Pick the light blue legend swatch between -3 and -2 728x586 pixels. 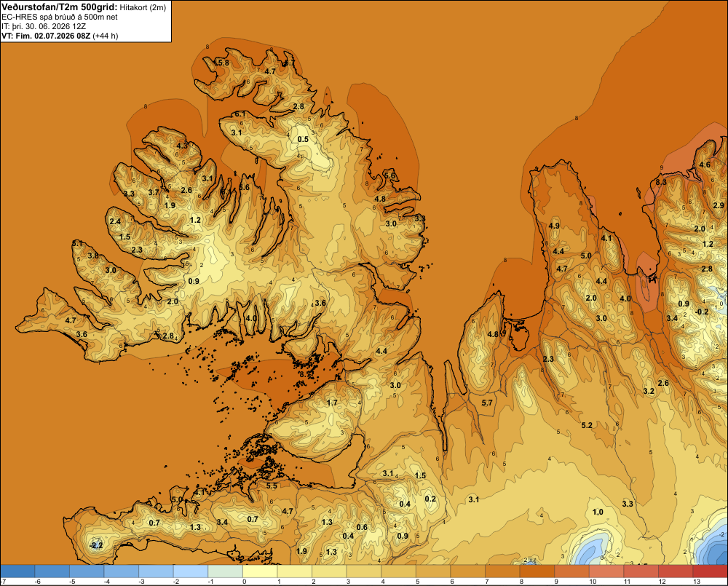[x=156, y=571]
